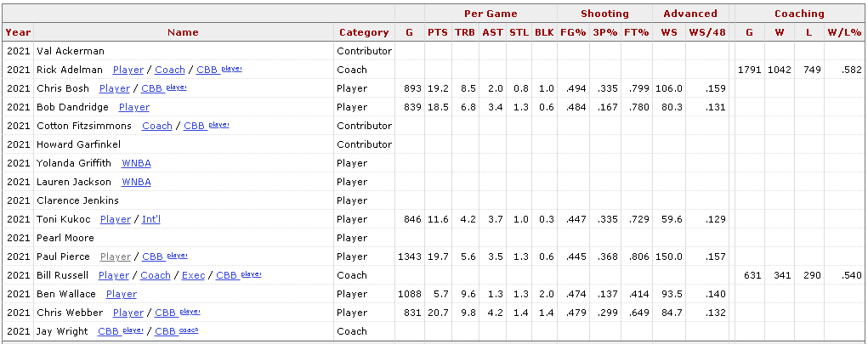Screen dimensions: 868x344
Task: Open Yolanda Griffith's WNBA link
Action: (136, 163)
